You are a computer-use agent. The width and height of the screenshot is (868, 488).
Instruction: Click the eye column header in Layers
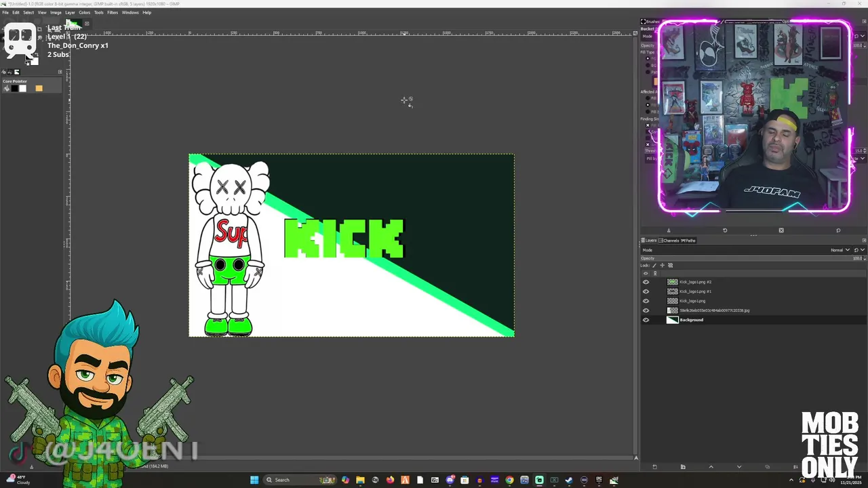(x=646, y=273)
